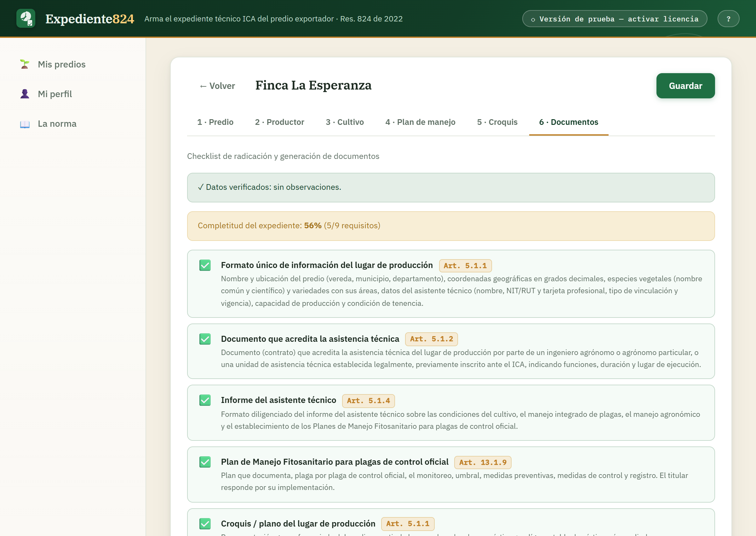Image resolution: width=756 pixels, height=536 pixels.
Task: Click the Art. 5.1.1 tag on Formato único
Action: point(465,266)
